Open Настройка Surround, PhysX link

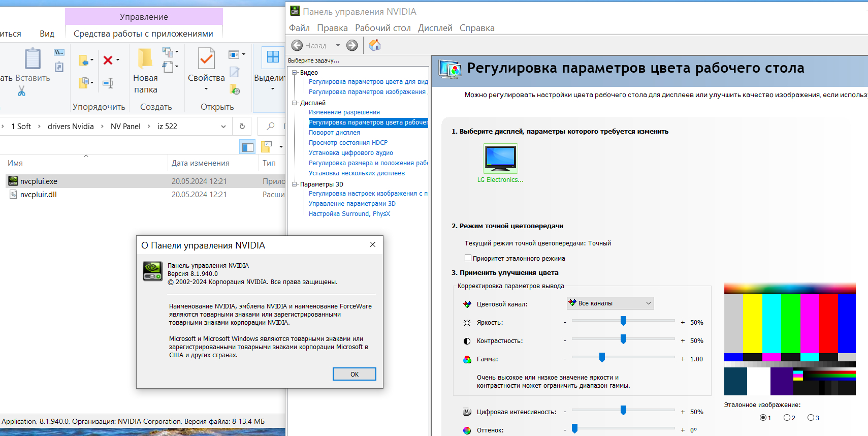point(349,214)
